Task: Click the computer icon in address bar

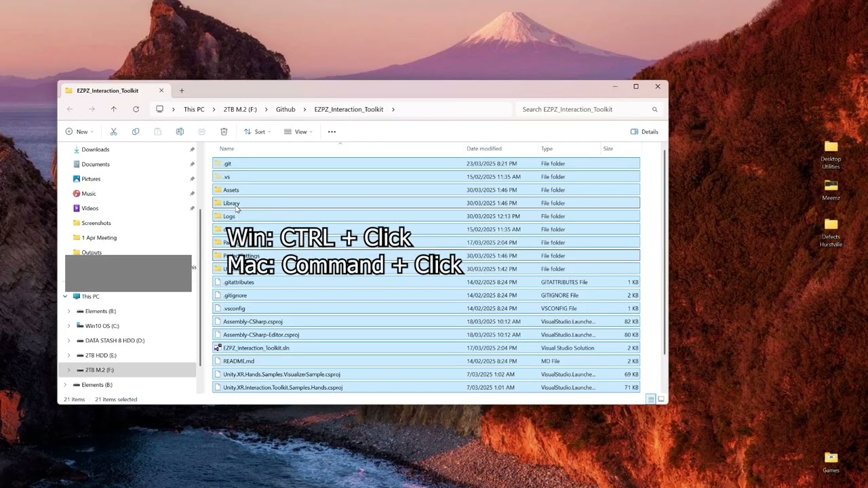Action: coord(159,109)
